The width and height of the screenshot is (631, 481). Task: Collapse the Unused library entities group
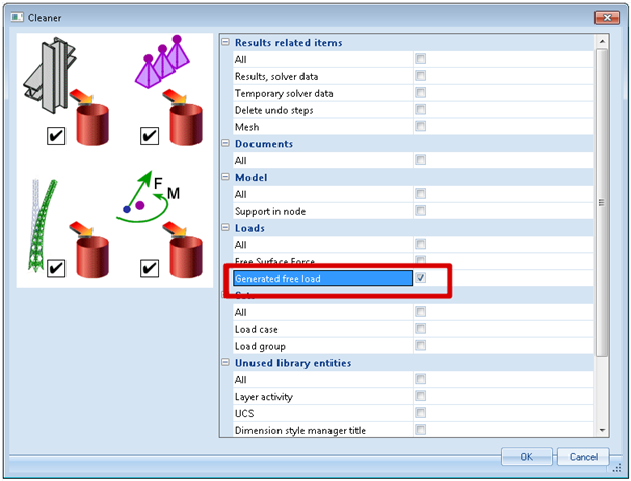[226, 363]
